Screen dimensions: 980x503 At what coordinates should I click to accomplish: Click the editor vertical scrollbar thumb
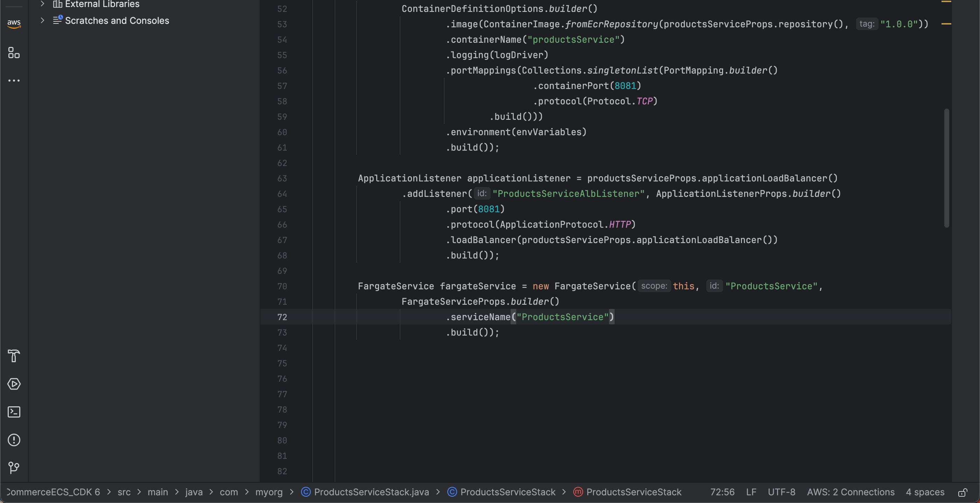(x=946, y=168)
